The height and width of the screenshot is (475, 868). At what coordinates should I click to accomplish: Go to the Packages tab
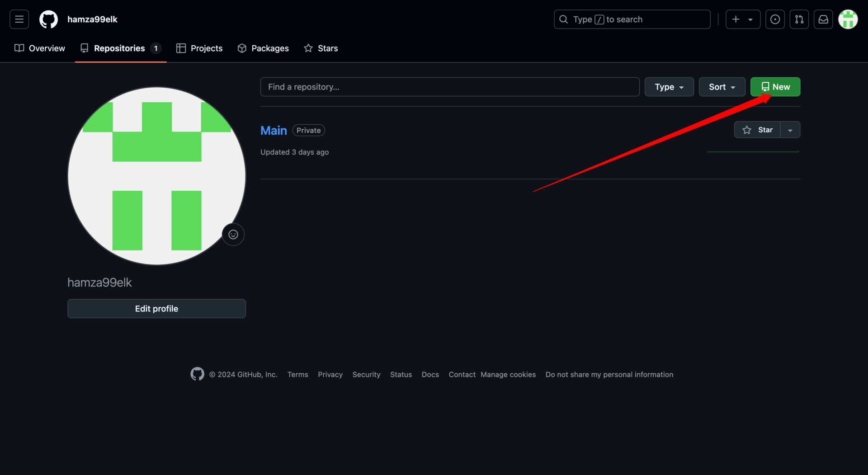263,48
